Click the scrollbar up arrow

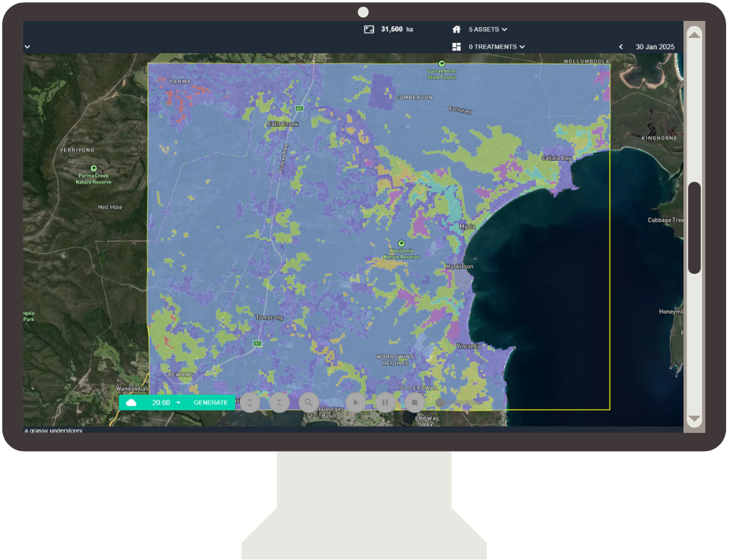(x=694, y=35)
